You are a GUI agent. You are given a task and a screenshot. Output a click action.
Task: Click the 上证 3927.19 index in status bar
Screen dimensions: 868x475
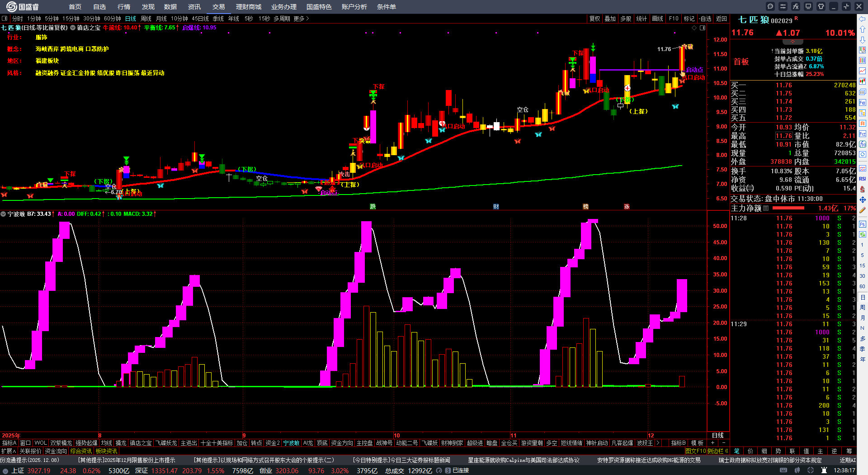click(x=31, y=470)
